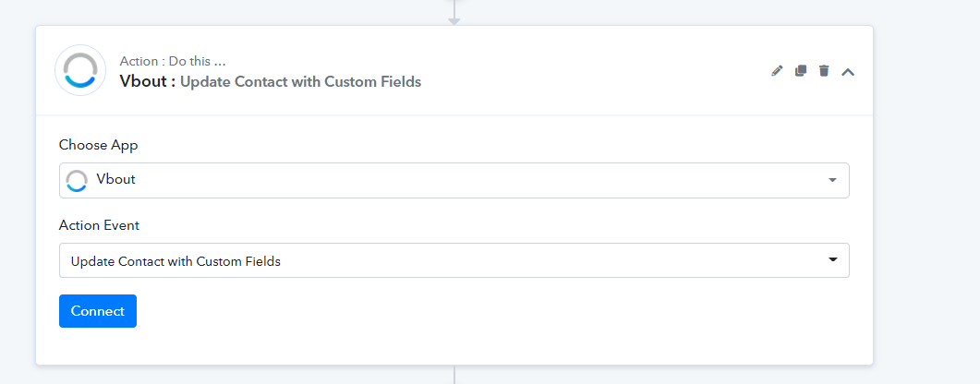Click small Vbout icon in Choose App field

pos(77,180)
